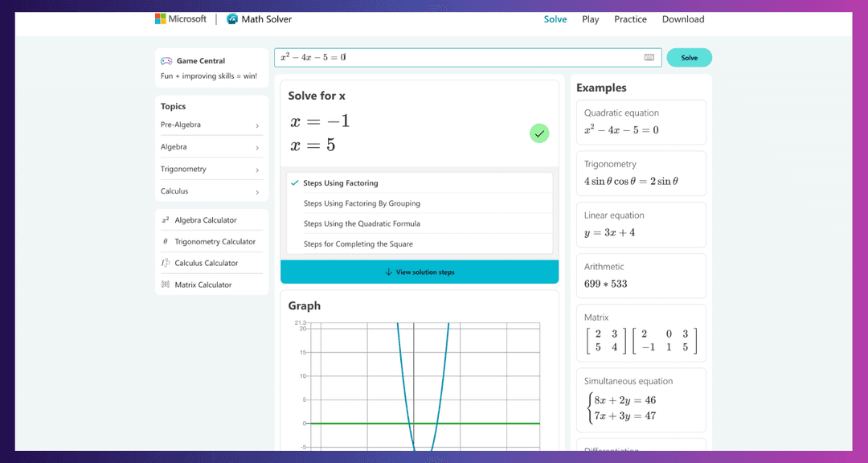Click the Math Solver logo icon
Viewport: 868px width, 463px height.
[x=231, y=18]
